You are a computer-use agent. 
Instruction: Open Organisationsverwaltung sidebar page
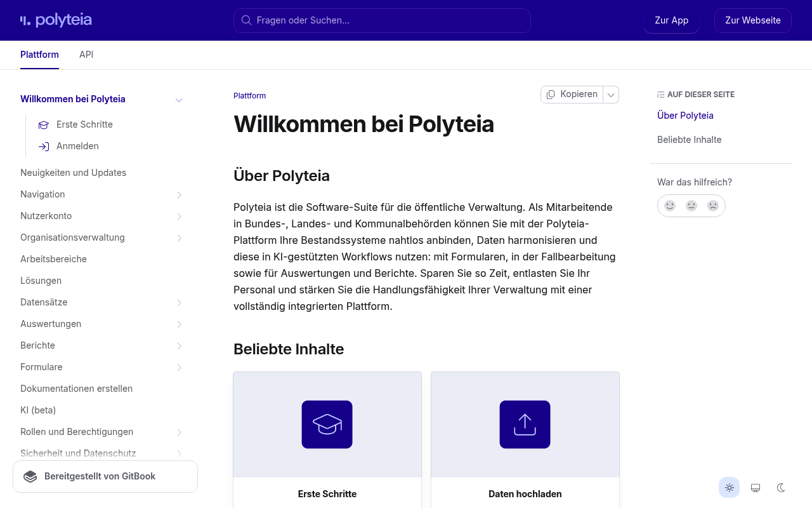click(x=72, y=237)
